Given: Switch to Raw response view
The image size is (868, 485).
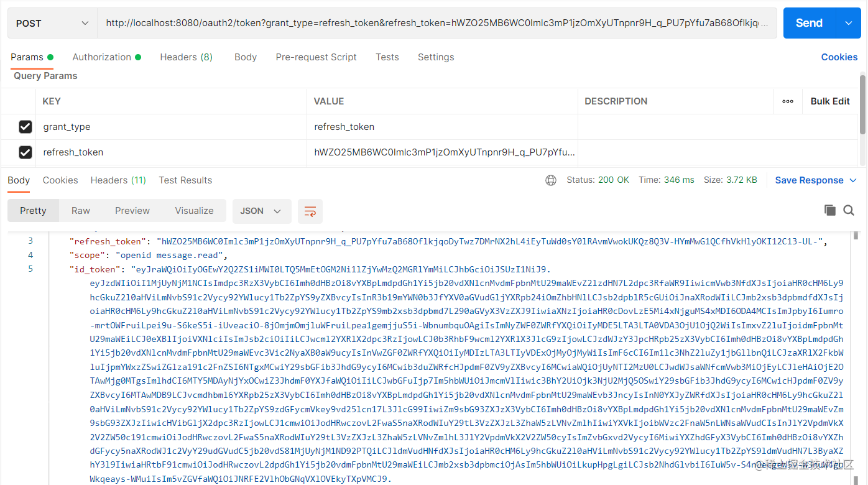Looking at the screenshot, I should [81, 211].
